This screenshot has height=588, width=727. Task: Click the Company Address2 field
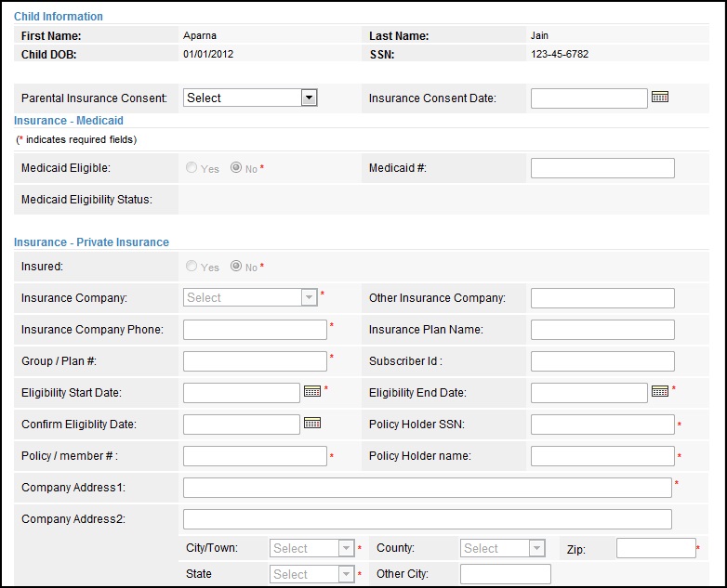click(x=427, y=519)
